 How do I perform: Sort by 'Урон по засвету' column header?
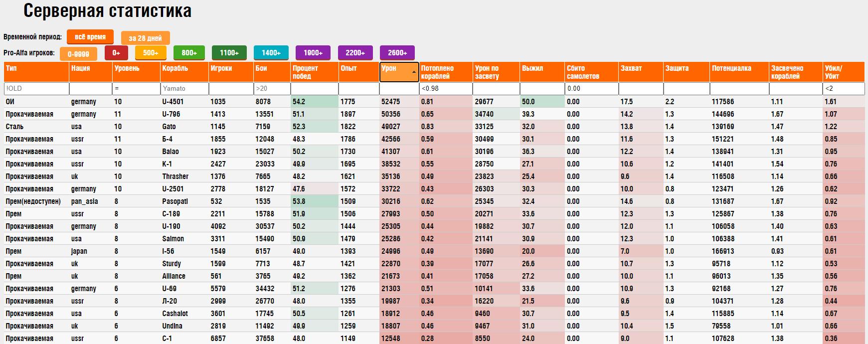pos(496,72)
